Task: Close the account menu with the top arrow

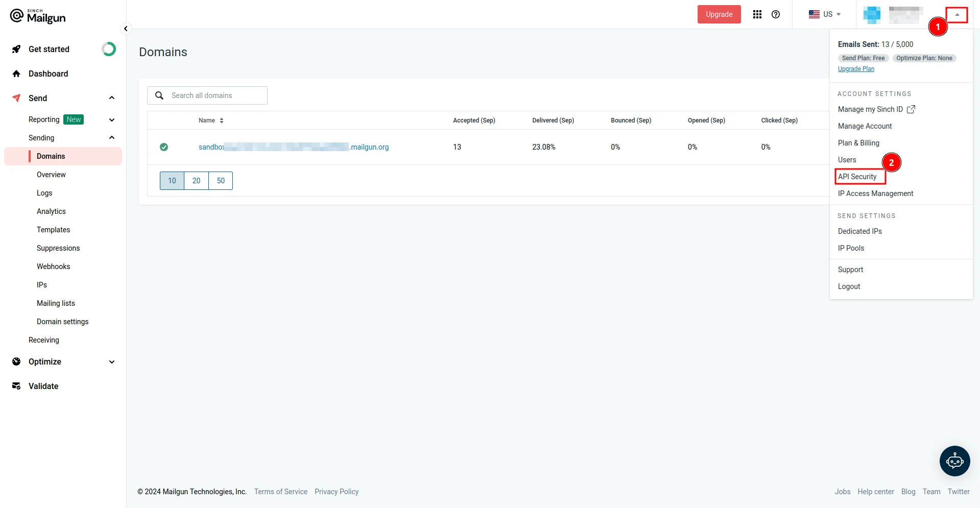Action: pos(957,15)
